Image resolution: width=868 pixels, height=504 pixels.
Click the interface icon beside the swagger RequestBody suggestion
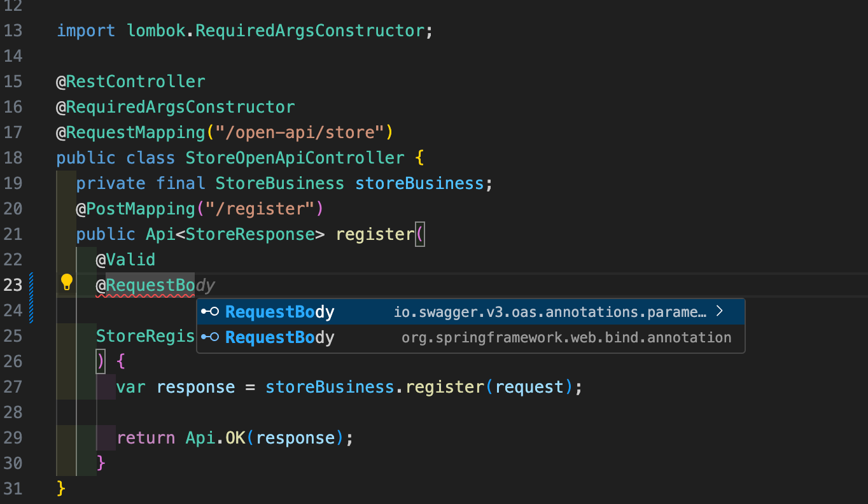(210, 312)
